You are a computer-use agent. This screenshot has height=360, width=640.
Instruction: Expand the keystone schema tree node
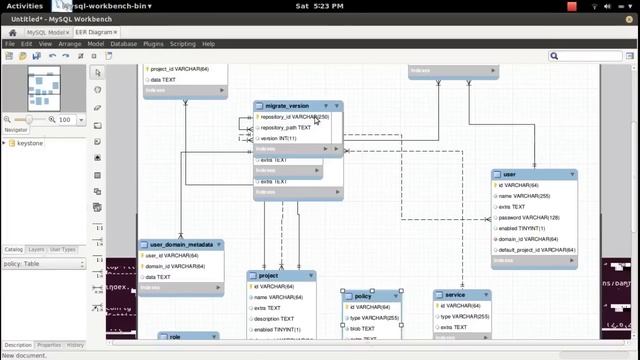pos(4,143)
